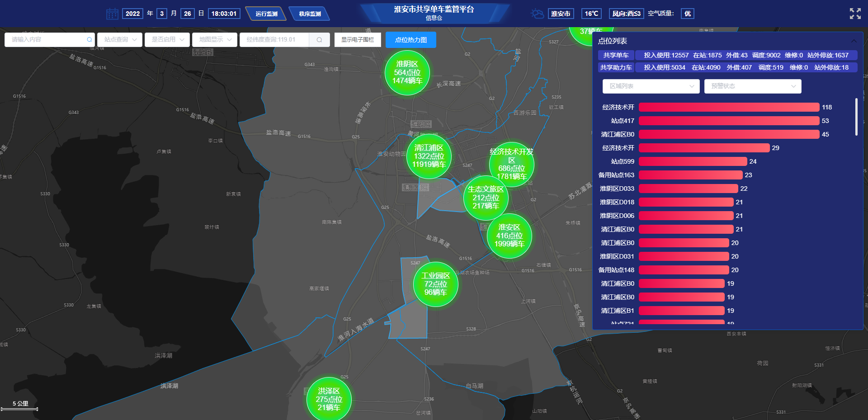Select the 清江浦区 cluster bubble on map
Screen dimensions: 868x420
point(429,156)
